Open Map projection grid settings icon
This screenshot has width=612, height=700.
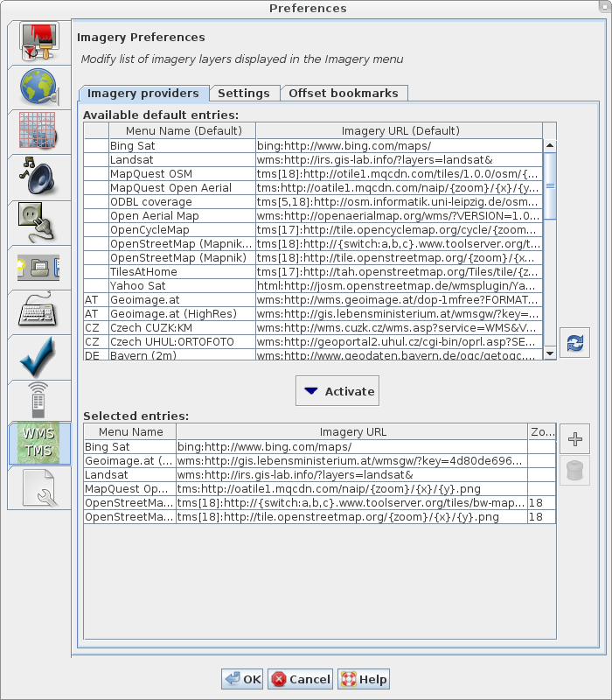pyautogui.click(x=38, y=132)
